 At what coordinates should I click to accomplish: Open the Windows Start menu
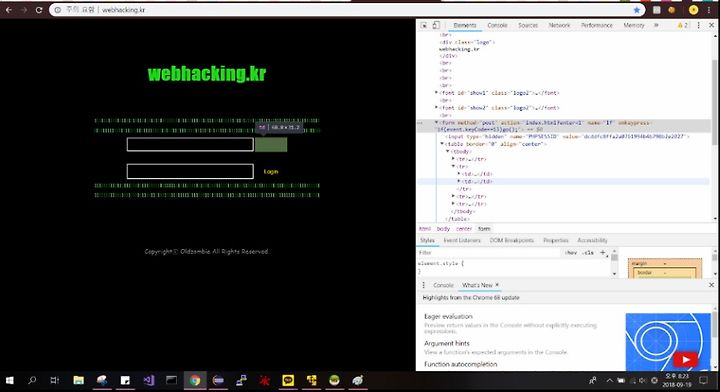pos(9,380)
